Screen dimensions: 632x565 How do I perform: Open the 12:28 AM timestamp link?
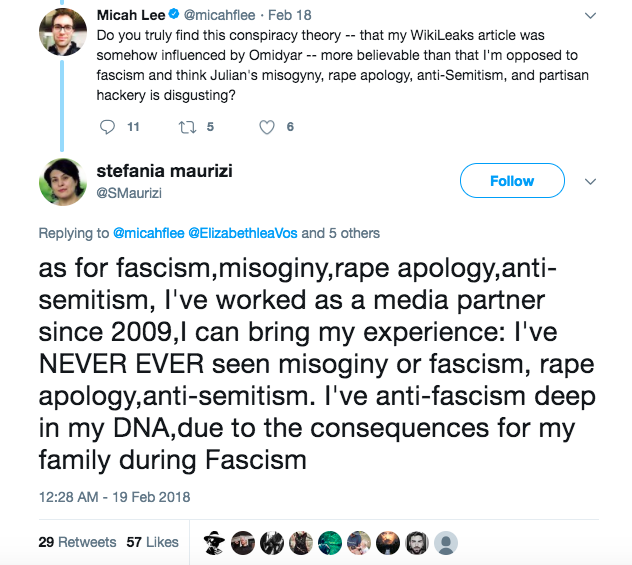[x=114, y=497]
